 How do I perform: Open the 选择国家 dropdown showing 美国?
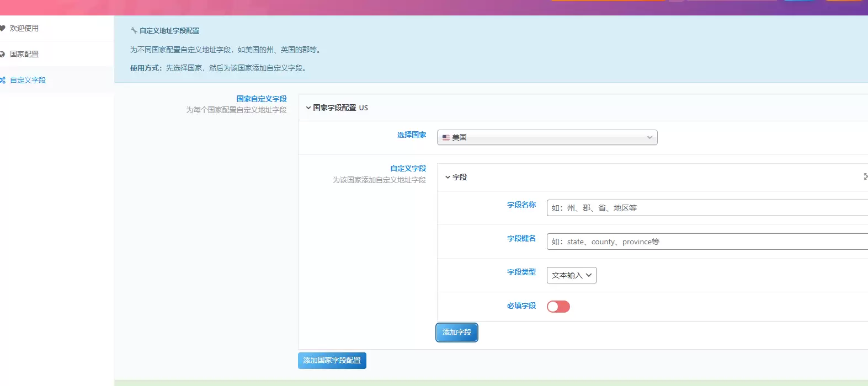[x=547, y=137]
